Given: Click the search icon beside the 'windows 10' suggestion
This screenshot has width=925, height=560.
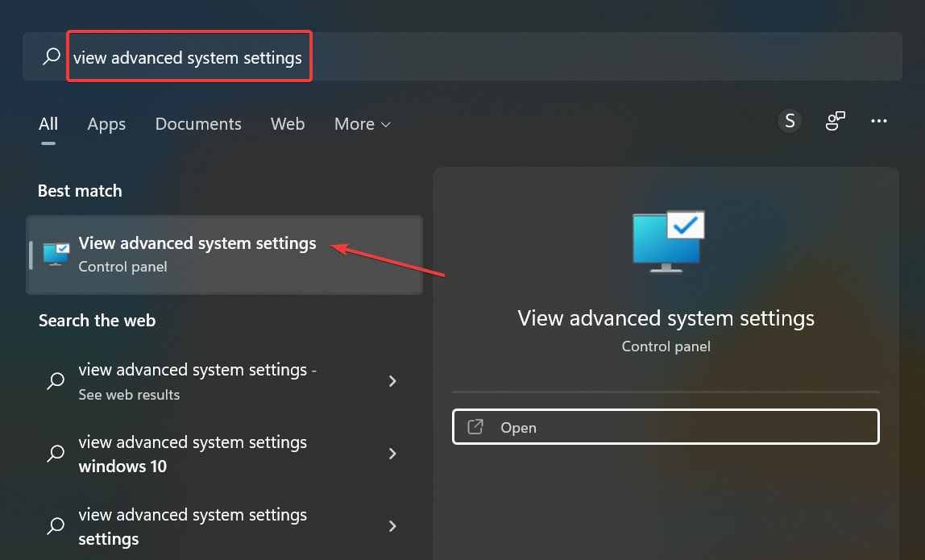Looking at the screenshot, I should click(56, 454).
